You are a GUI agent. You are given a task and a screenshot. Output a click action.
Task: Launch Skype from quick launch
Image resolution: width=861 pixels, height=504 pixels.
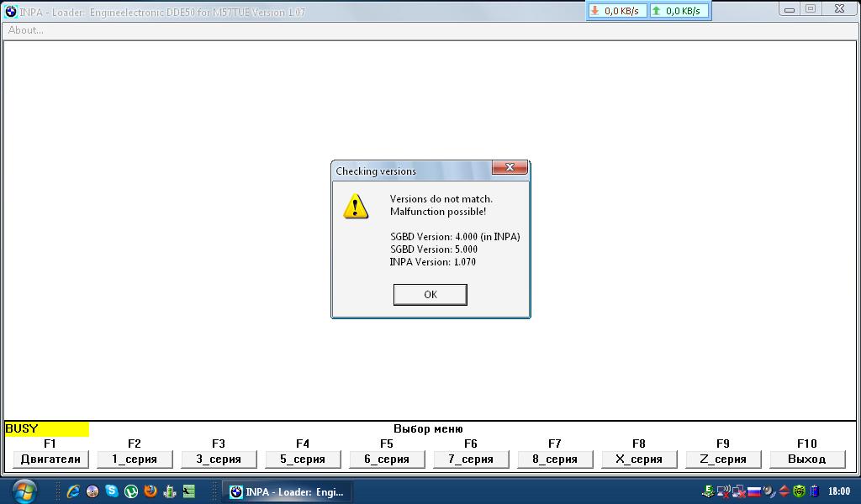[x=112, y=491]
